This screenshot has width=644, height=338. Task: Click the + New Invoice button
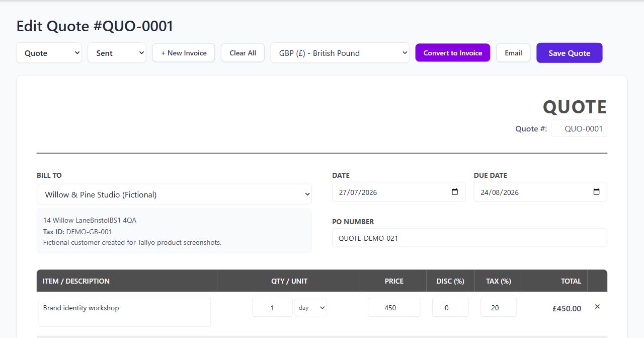click(x=184, y=53)
